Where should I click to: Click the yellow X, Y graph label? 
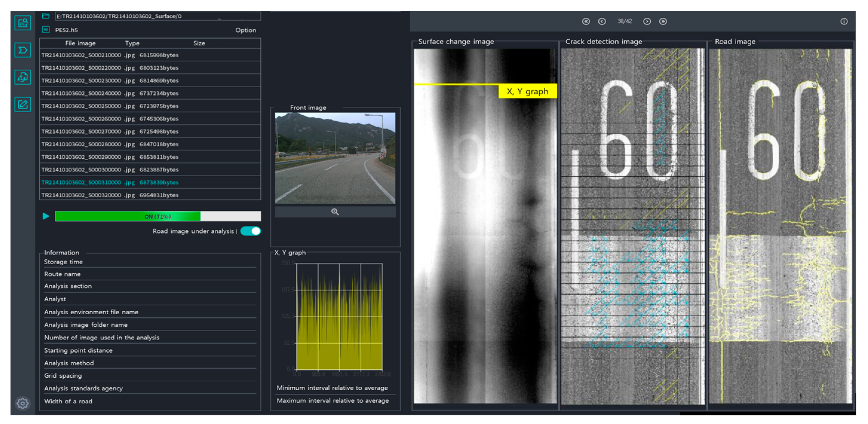click(527, 91)
